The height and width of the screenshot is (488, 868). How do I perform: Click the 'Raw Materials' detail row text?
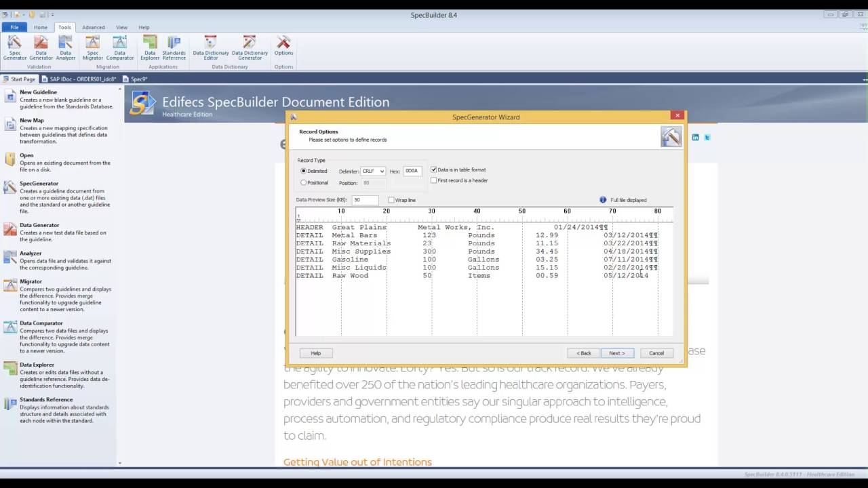[361, 243]
